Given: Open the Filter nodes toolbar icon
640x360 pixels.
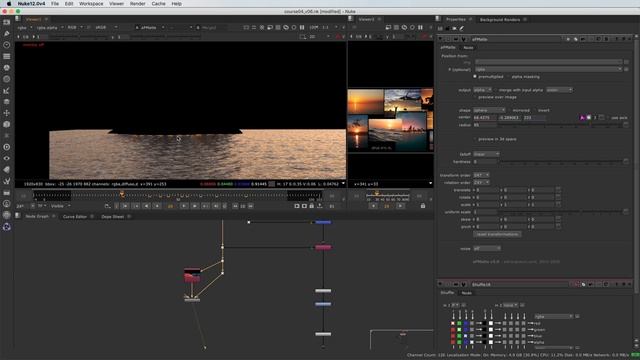Looking at the screenshot, I should (7, 79).
